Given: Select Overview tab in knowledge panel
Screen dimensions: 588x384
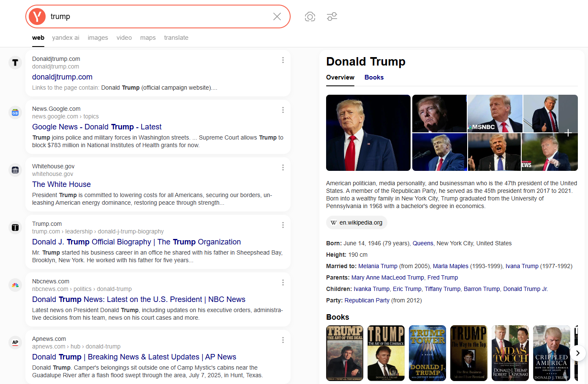Looking at the screenshot, I should [x=340, y=77].
